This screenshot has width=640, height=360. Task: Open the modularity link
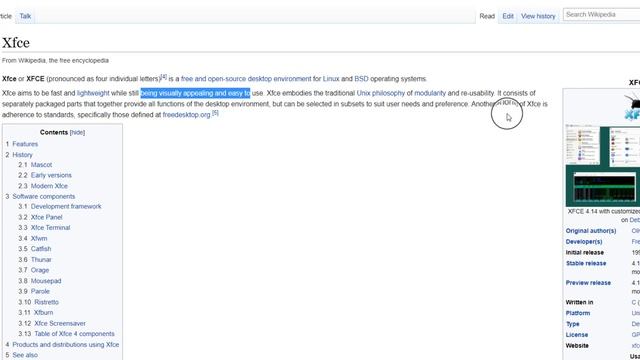(x=430, y=93)
